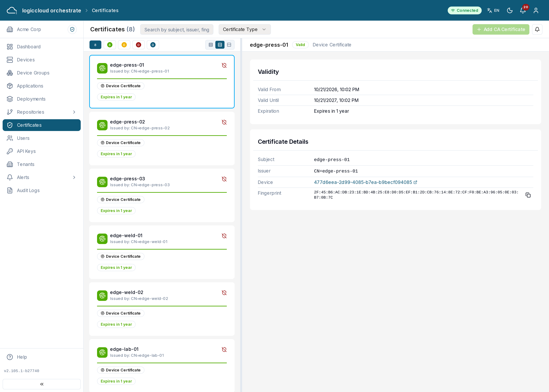The height and width of the screenshot is (392, 549).
Task: Click the certificate alert bell button
Action: coord(537,29)
